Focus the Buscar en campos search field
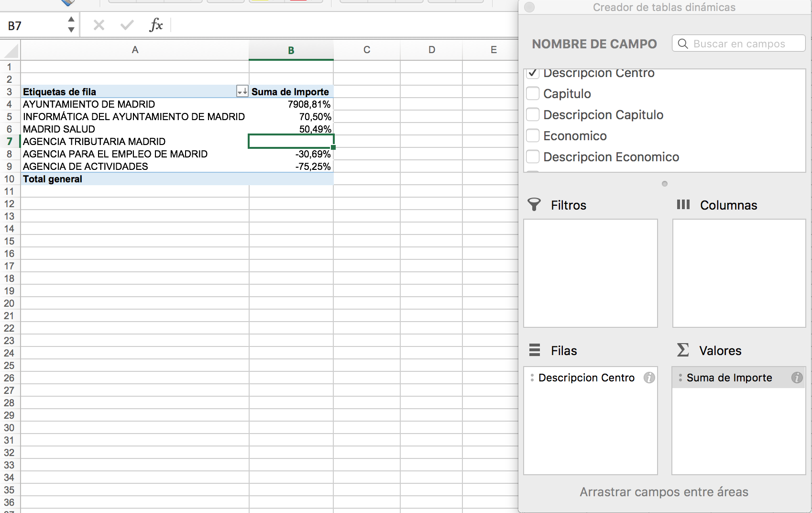The image size is (812, 513). pyautogui.click(x=739, y=44)
